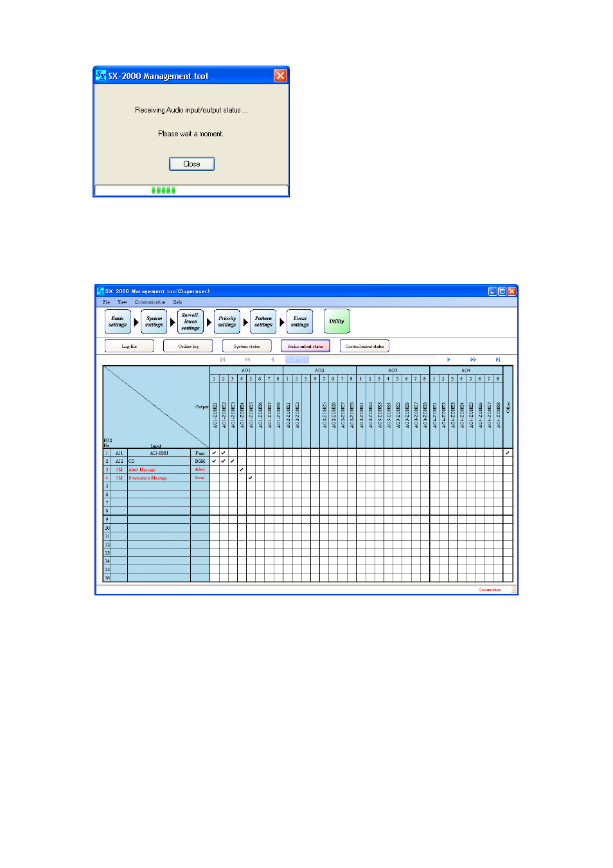Click the progress bar in the wait dialog

[191, 190]
